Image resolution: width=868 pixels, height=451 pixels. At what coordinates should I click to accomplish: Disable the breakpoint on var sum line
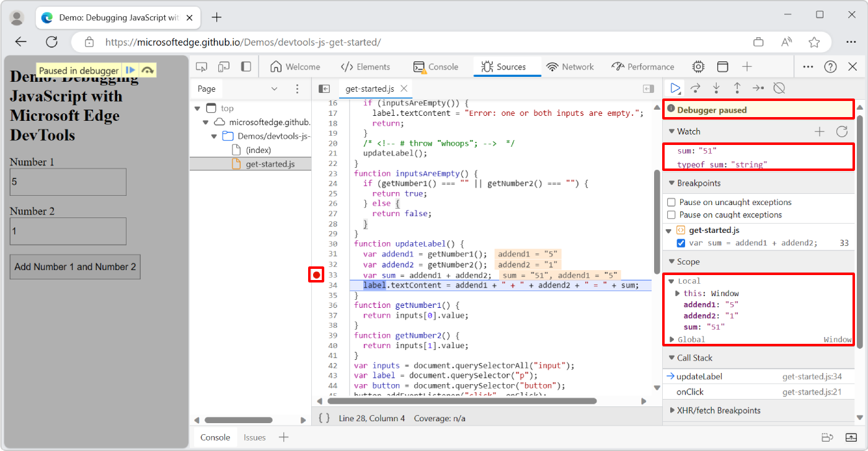click(x=681, y=243)
